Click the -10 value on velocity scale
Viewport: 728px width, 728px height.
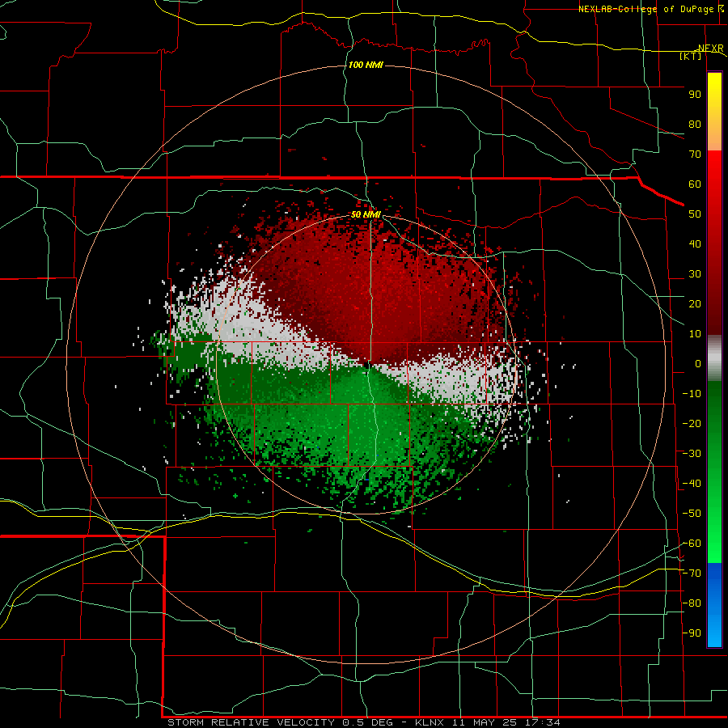pos(692,394)
